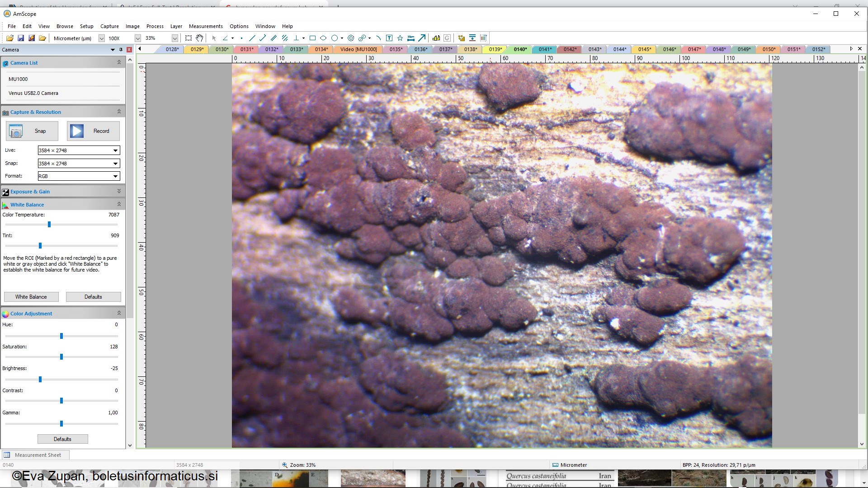Choose the angle measurement tool
The width and height of the screenshot is (868, 488).
[x=226, y=38]
